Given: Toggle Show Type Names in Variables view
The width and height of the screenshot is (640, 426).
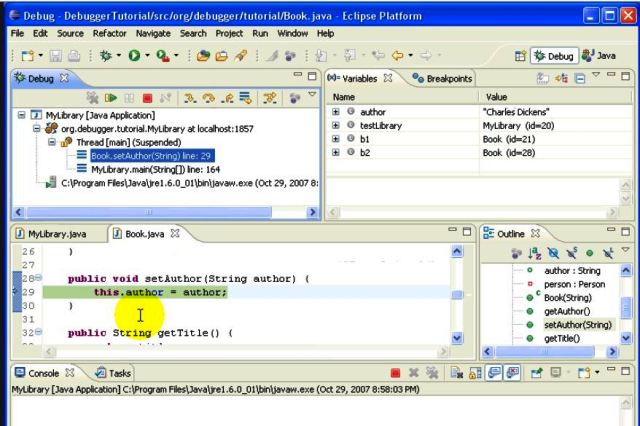Looking at the screenshot, I should (x=542, y=78).
